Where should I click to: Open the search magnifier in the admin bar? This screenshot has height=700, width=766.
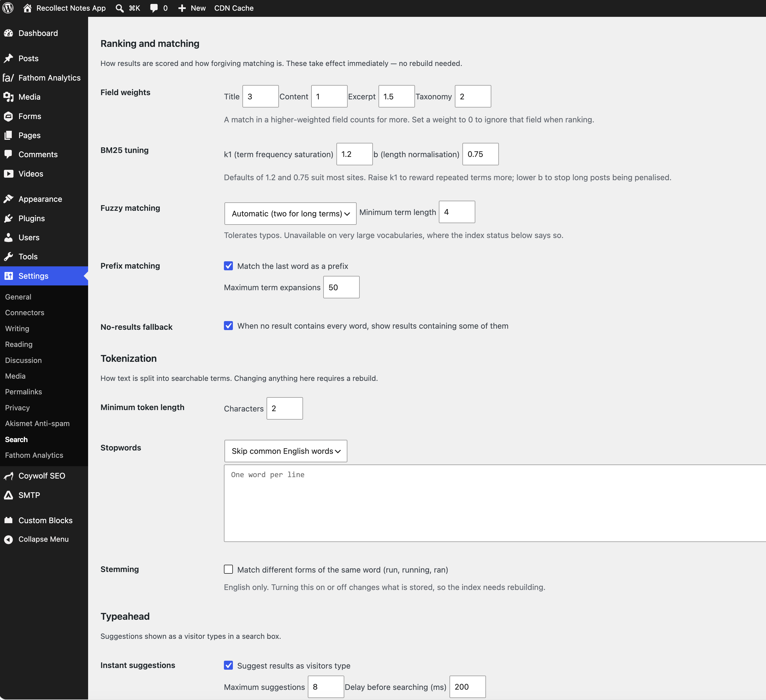point(120,8)
